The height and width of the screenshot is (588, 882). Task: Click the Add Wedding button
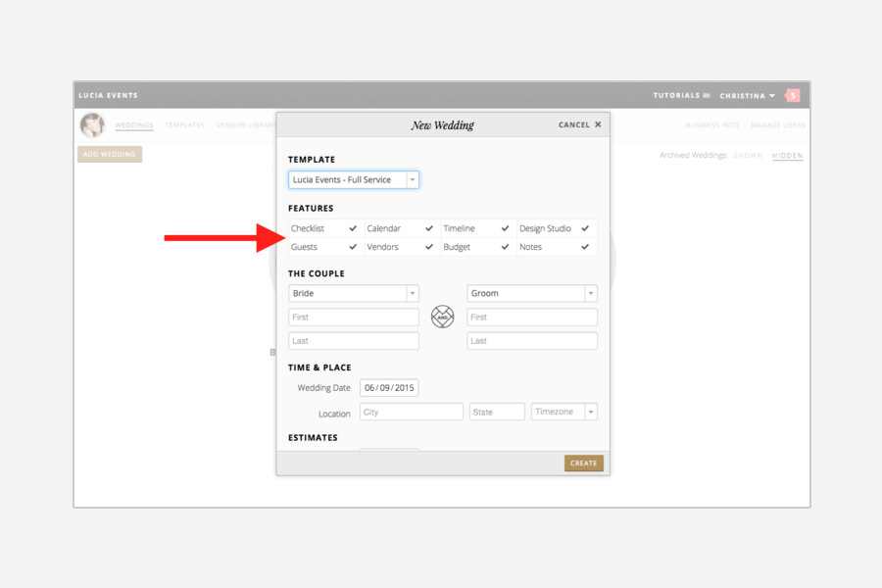tap(110, 155)
